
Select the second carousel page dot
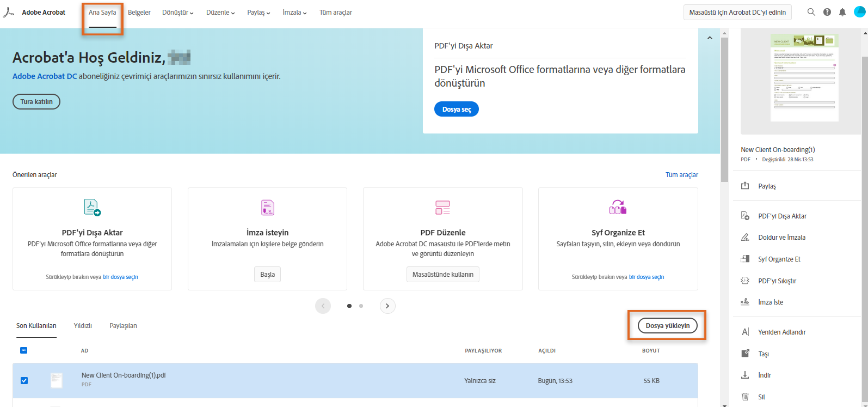click(361, 306)
